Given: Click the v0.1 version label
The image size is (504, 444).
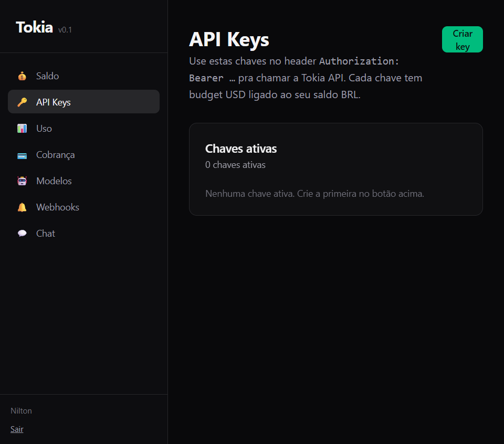Looking at the screenshot, I should [65, 30].
